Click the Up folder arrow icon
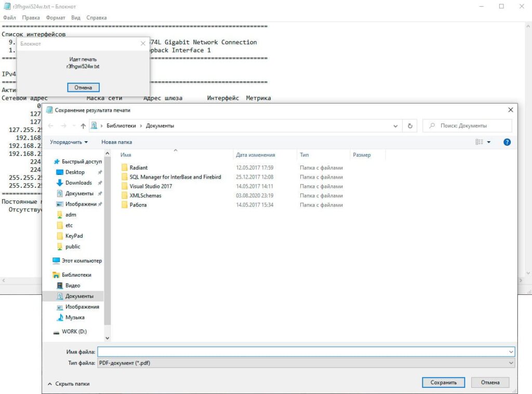The width and height of the screenshot is (532, 394). click(x=83, y=126)
